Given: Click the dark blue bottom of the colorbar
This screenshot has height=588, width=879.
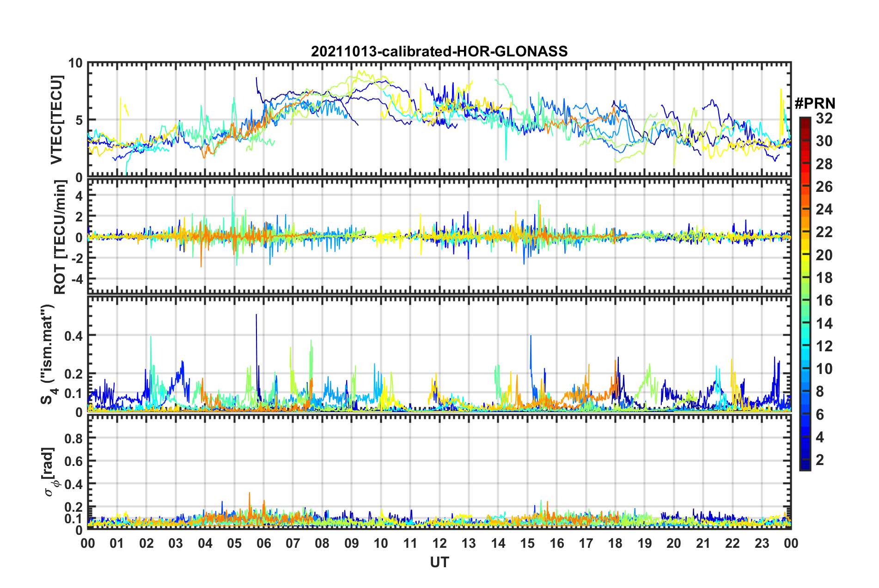Looking at the screenshot, I should [805, 466].
